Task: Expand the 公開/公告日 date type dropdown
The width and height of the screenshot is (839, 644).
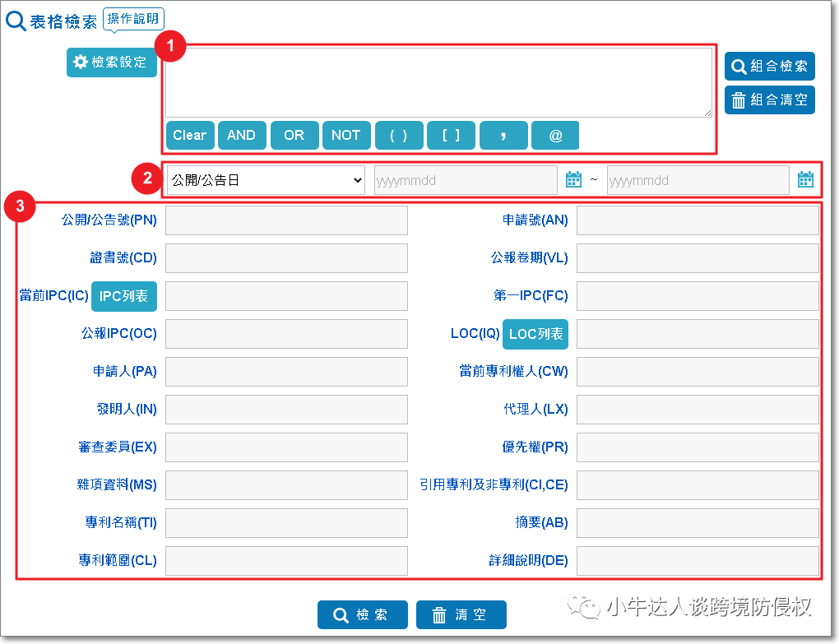Action: (x=265, y=180)
